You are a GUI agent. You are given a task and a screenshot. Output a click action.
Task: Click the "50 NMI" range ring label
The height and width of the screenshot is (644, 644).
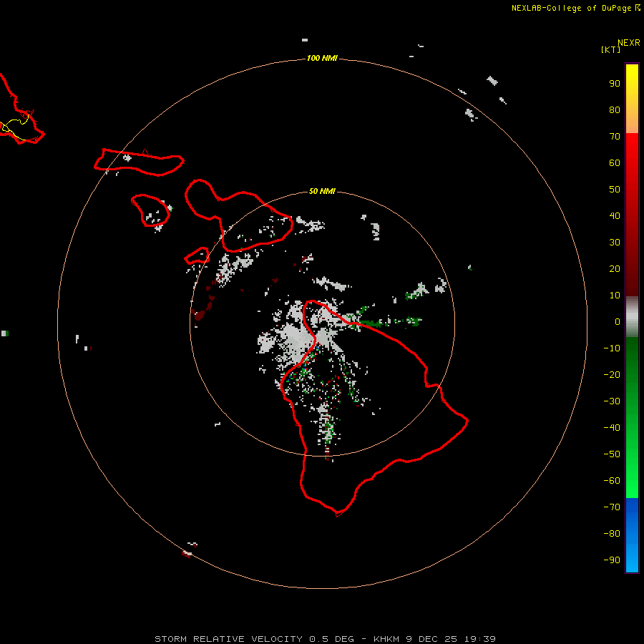322,191
